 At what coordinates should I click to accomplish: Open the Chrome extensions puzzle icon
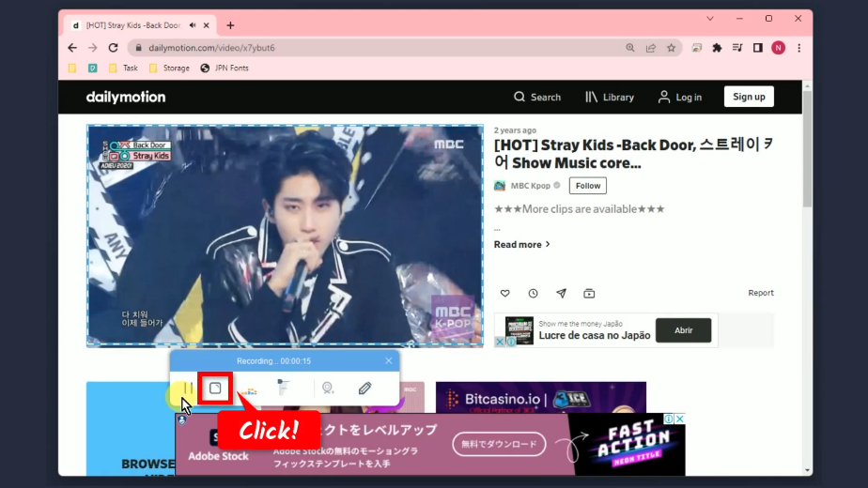click(717, 48)
